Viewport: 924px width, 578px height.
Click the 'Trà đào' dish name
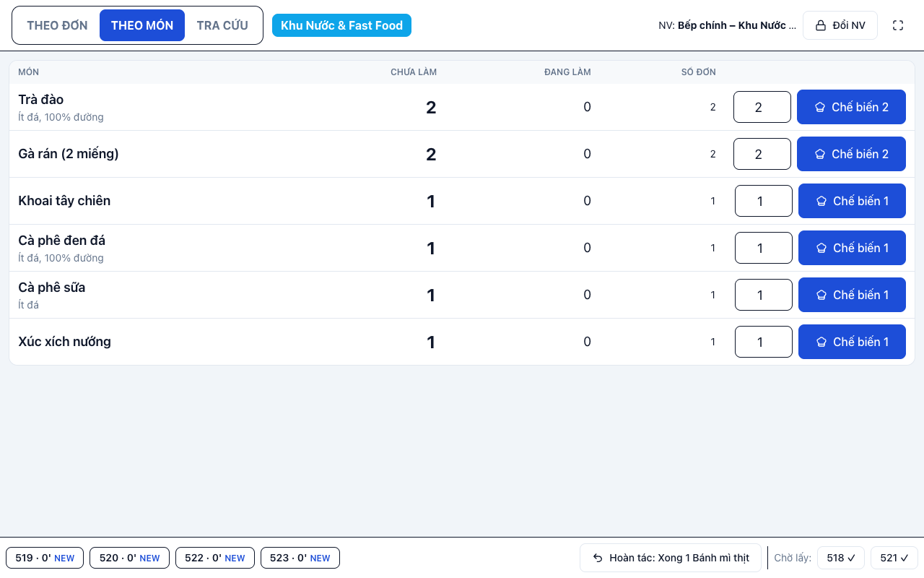(x=41, y=100)
